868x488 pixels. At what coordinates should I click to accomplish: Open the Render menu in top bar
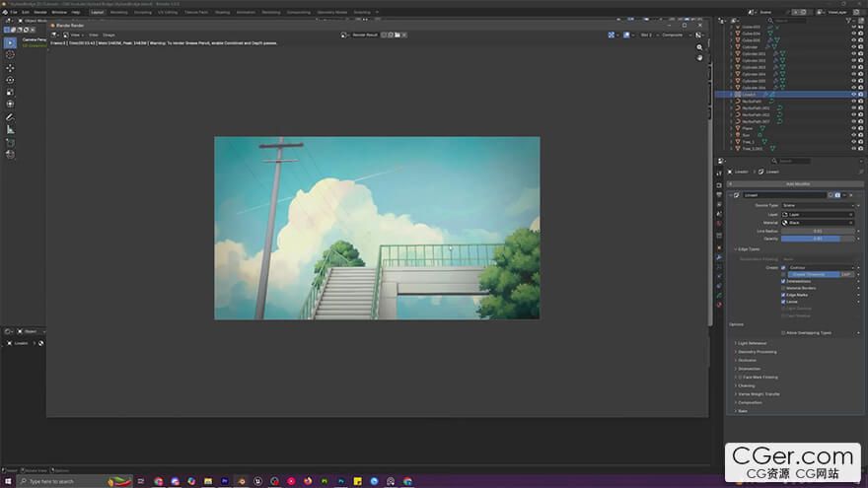(x=40, y=12)
